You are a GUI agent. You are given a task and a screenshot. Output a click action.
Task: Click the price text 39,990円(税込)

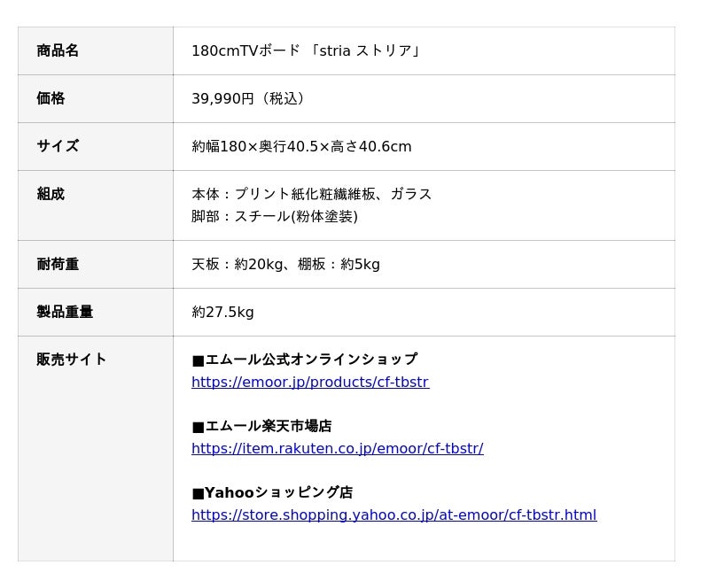250,98
